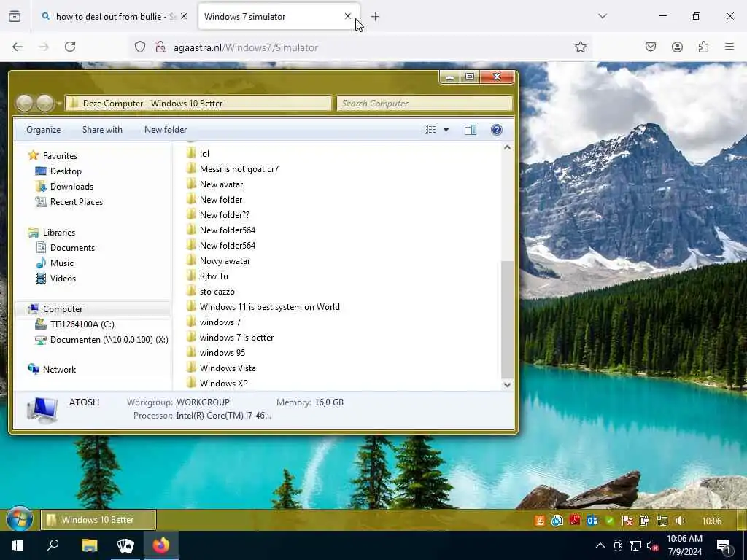
Task: Open the Documents library
Action: (72, 248)
